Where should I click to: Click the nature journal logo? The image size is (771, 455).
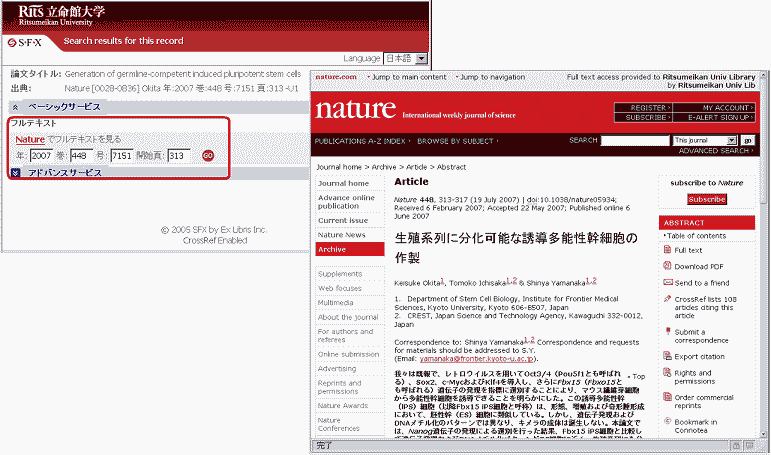click(x=355, y=109)
